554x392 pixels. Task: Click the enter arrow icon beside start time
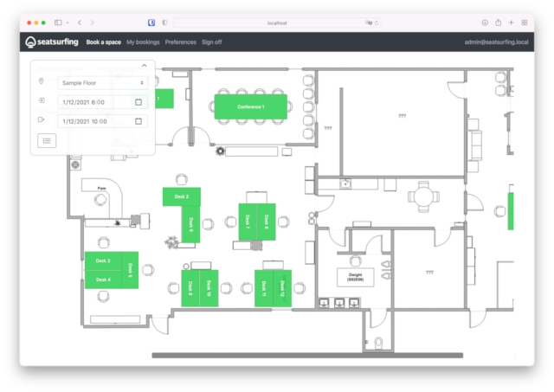tap(42, 100)
